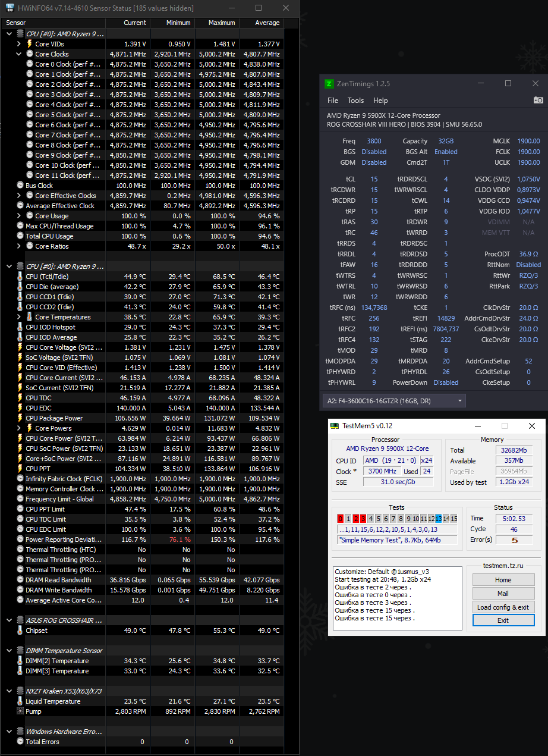548x756 pixels.
Task: Click thermometer icon beside DIMM[2] Temperature
Action: tap(20, 661)
